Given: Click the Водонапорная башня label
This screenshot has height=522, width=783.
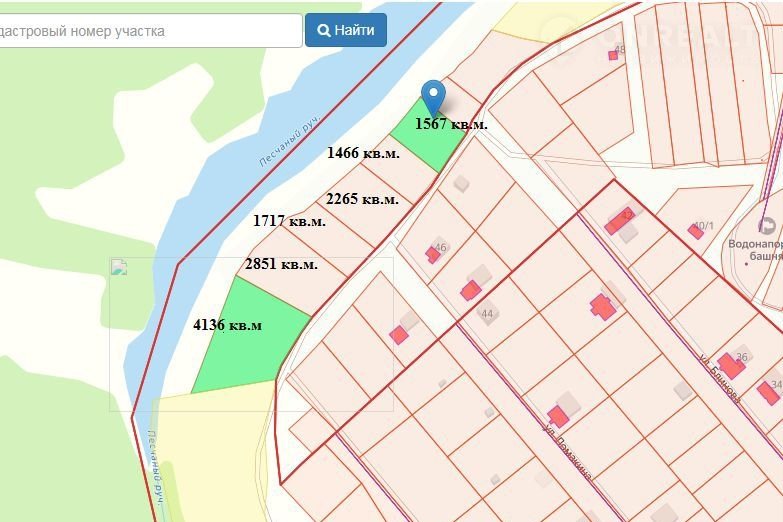Looking at the screenshot, I should click(x=755, y=249).
